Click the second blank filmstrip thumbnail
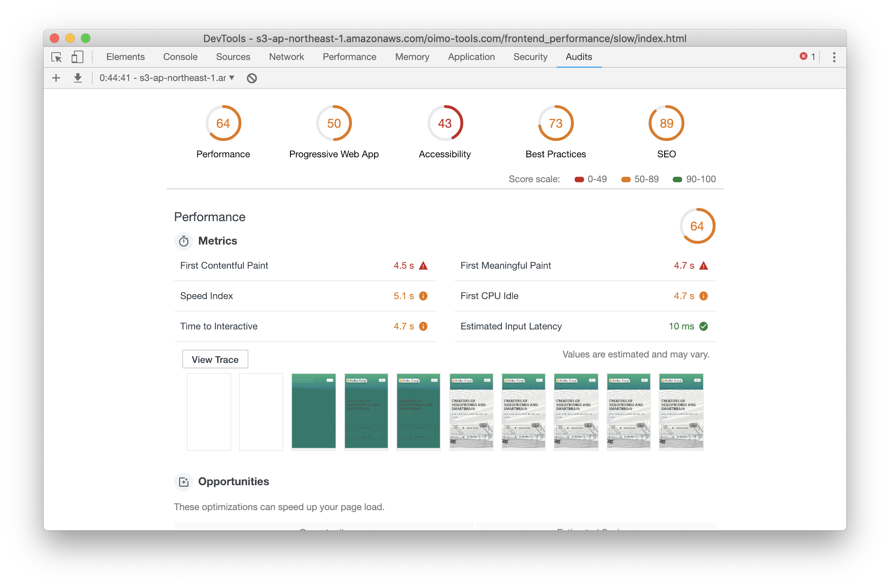The width and height of the screenshot is (890, 588). 261,412
